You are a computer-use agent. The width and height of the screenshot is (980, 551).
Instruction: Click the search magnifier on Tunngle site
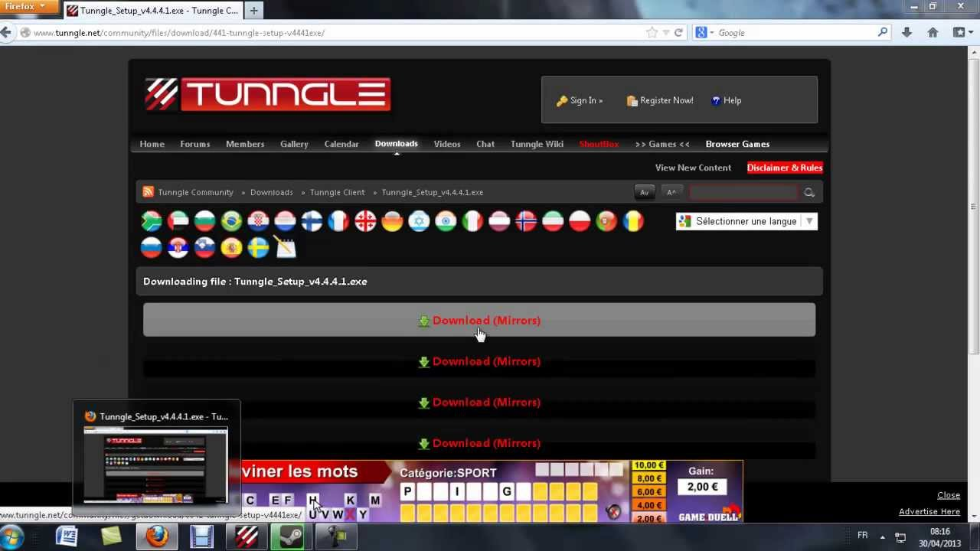click(x=809, y=192)
